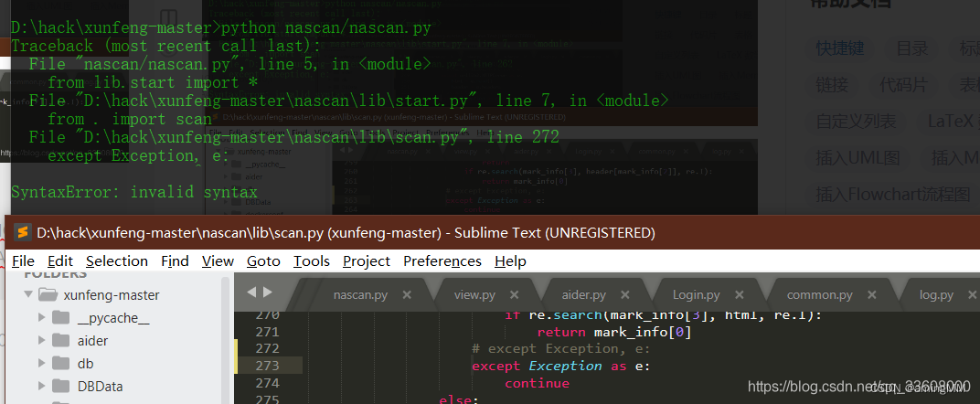Screen dimensions: 980x404
Task: Select 目录 in the help panel
Action: [911, 48]
